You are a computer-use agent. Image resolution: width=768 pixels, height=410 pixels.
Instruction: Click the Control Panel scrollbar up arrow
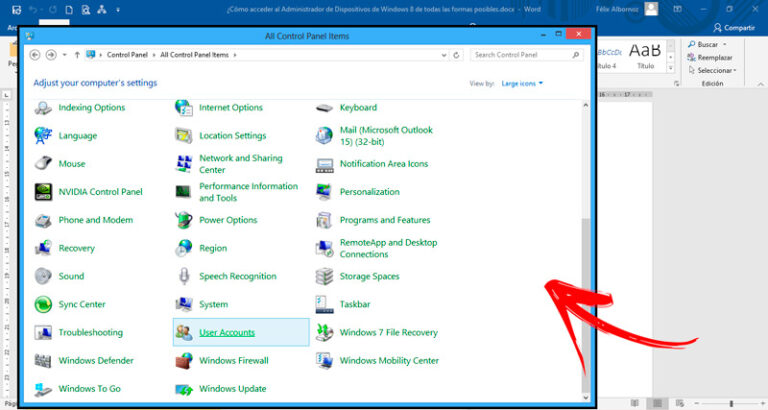click(x=585, y=105)
